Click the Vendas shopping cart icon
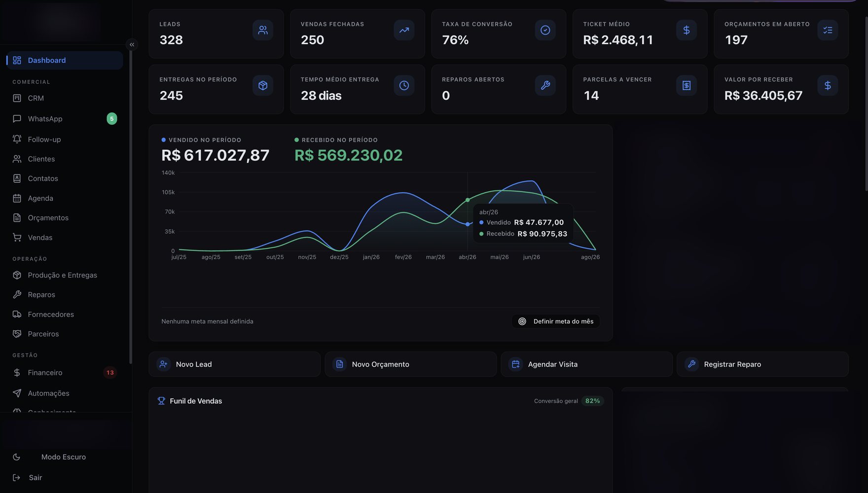868x493 pixels. (x=17, y=238)
